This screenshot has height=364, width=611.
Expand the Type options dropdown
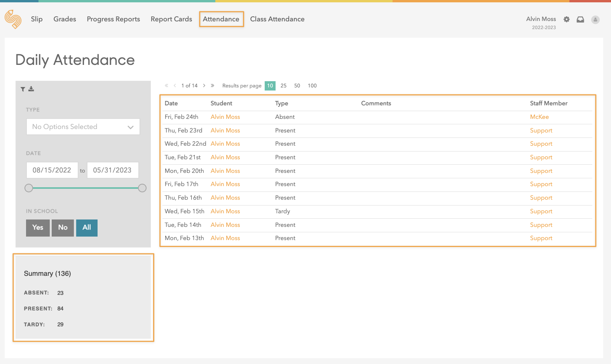pos(83,127)
